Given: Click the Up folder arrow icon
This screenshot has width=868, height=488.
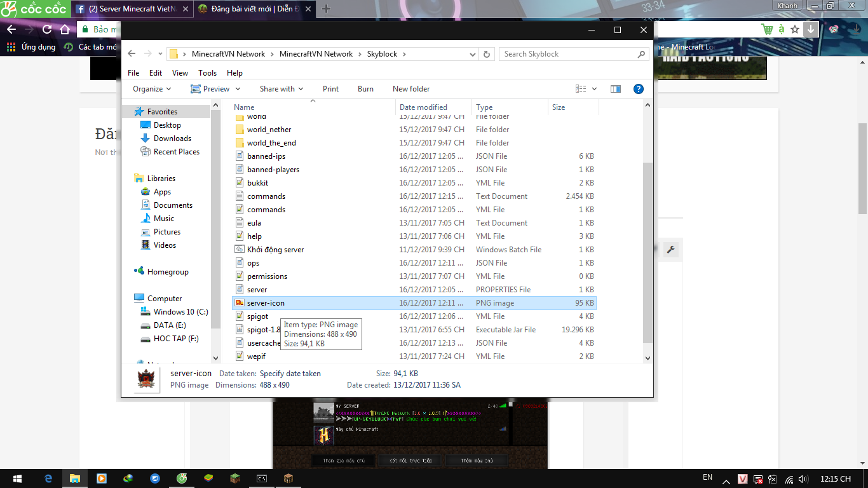Looking at the screenshot, I should pos(160,54).
